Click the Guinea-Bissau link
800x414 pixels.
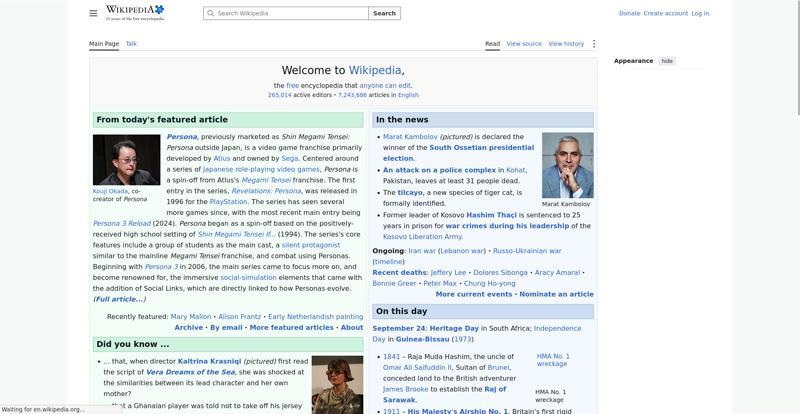tap(422, 339)
